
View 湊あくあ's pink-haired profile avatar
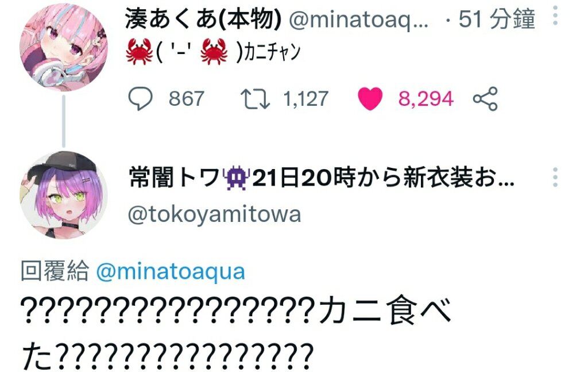(x=63, y=47)
